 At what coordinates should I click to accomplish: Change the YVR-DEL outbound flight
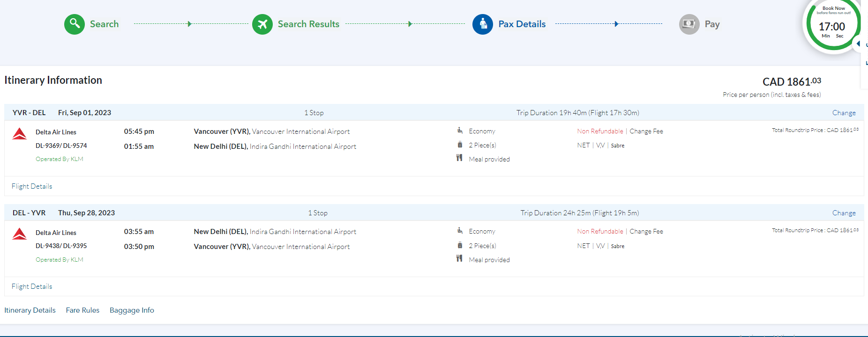[844, 113]
